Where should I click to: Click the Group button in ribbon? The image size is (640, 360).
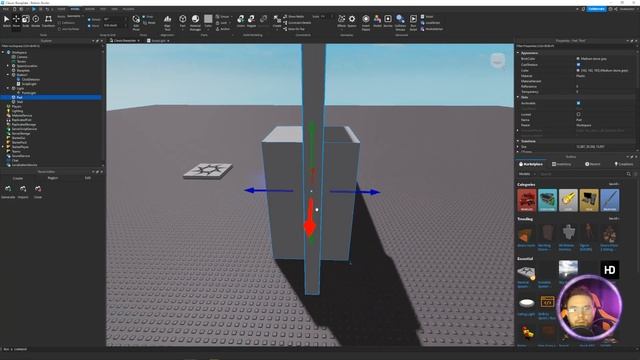tap(223, 17)
